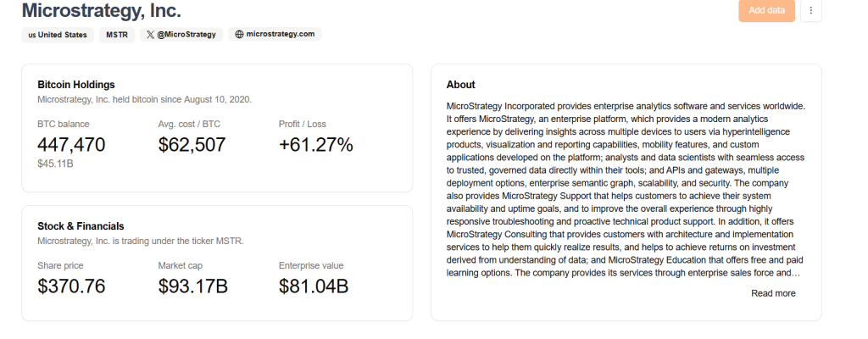Image resolution: width=868 pixels, height=339 pixels.
Task: Select the United States country tag
Action: (58, 35)
